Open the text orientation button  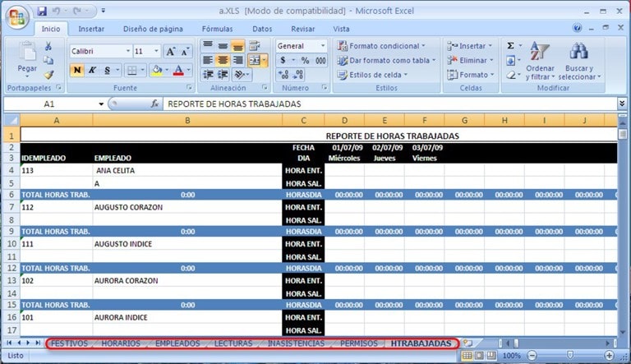tap(242, 75)
